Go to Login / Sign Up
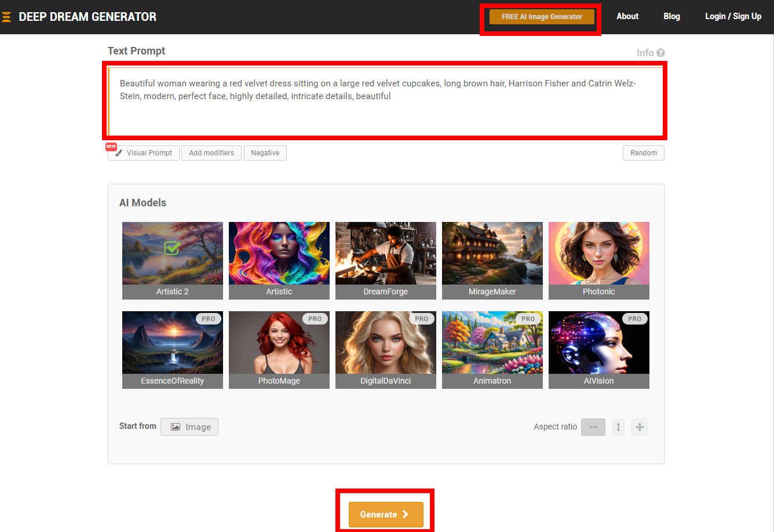The width and height of the screenshot is (774, 532). (x=733, y=16)
